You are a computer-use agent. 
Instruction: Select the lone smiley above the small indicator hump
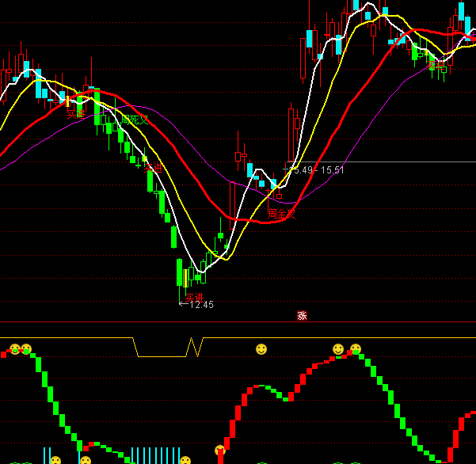[261, 349]
